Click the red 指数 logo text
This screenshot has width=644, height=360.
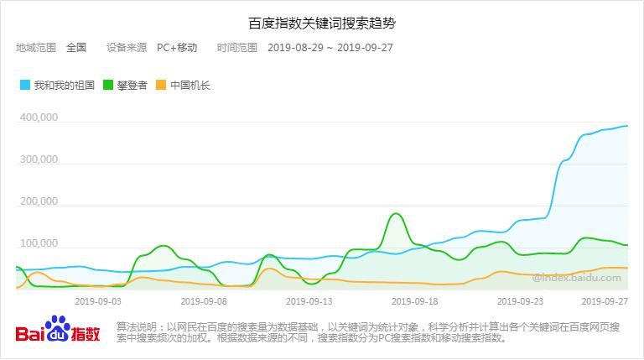pos(86,333)
